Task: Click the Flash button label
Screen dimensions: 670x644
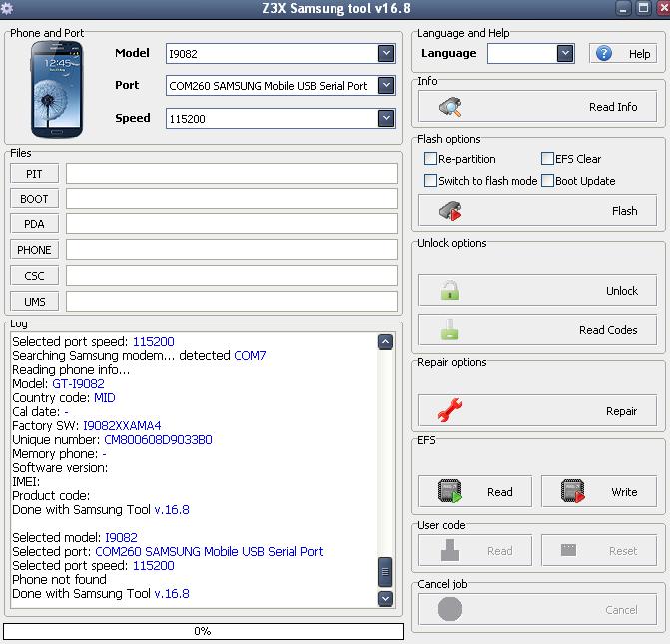Action: [624, 211]
